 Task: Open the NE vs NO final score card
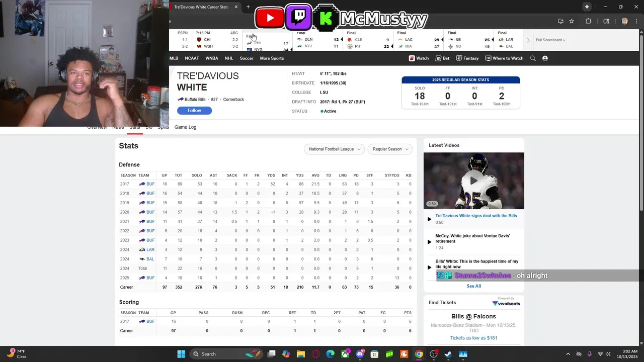coord(469,40)
